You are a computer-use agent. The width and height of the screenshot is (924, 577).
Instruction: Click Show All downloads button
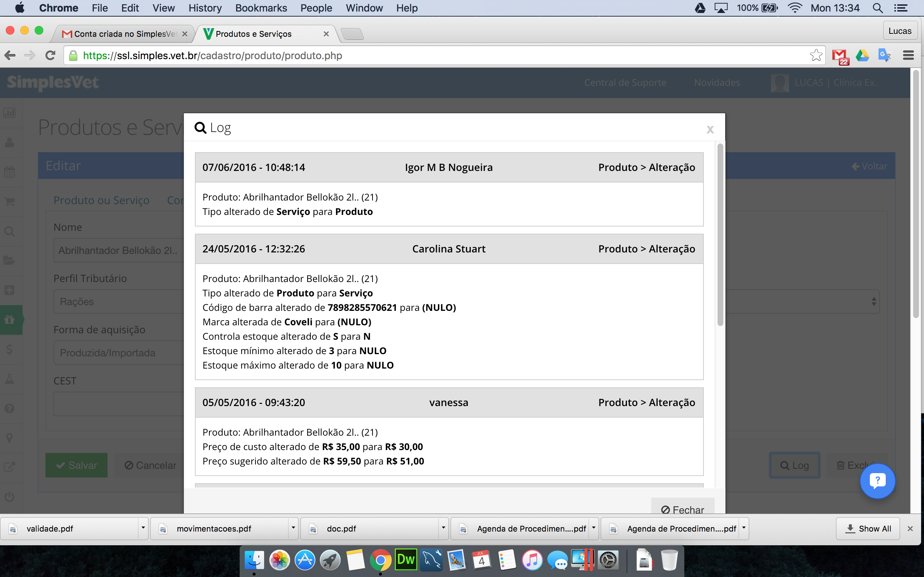coord(868,529)
